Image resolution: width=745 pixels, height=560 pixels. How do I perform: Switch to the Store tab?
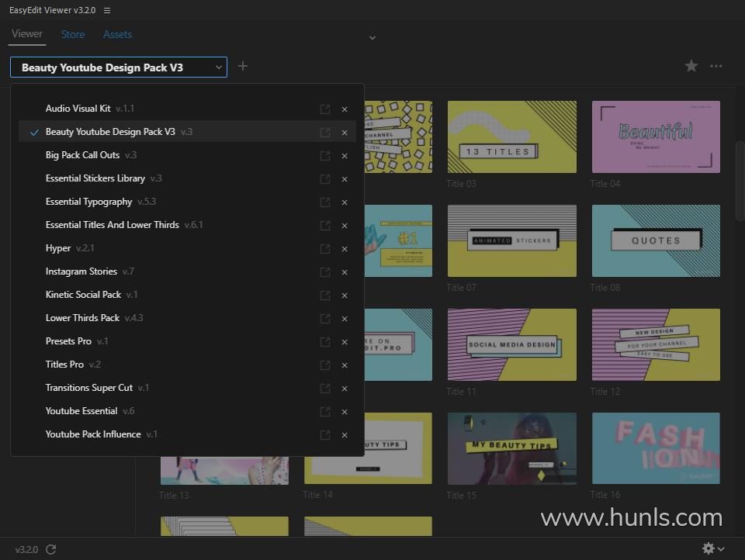click(73, 34)
